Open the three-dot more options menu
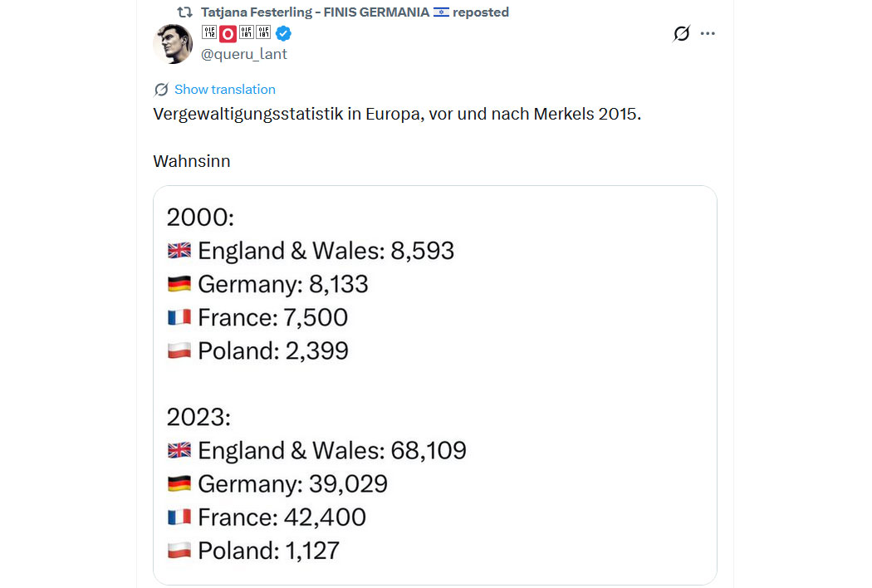The image size is (872, 588). tap(708, 34)
